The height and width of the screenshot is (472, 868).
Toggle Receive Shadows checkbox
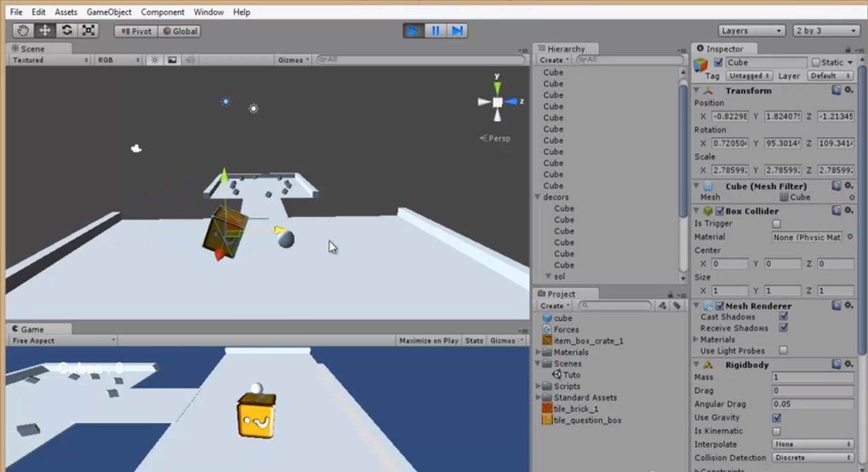(783, 328)
